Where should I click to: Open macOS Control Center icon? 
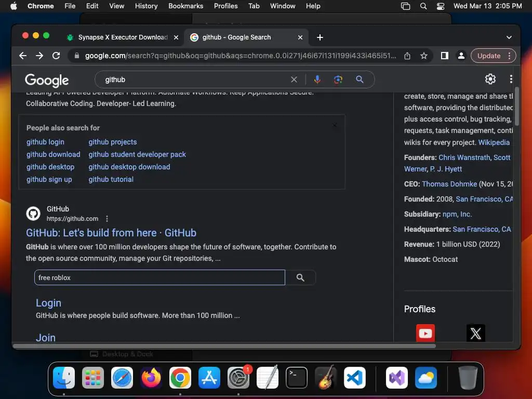click(x=440, y=6)
